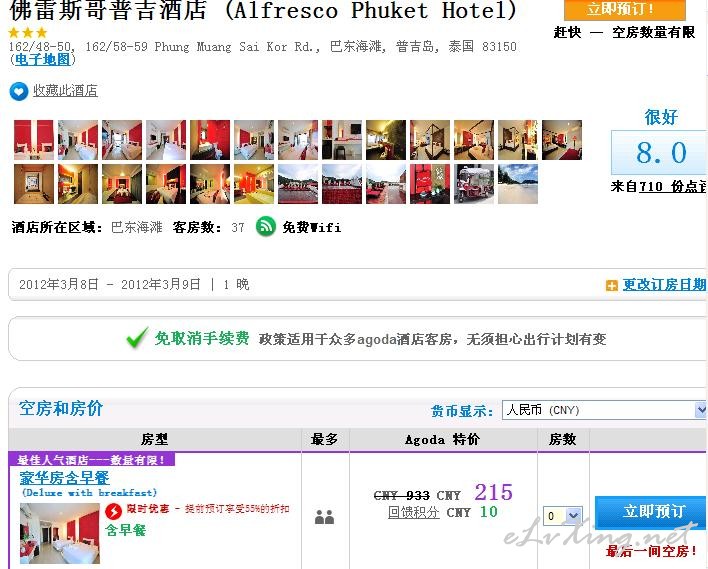Click the 巴东海滩 area value

(136, 227)
